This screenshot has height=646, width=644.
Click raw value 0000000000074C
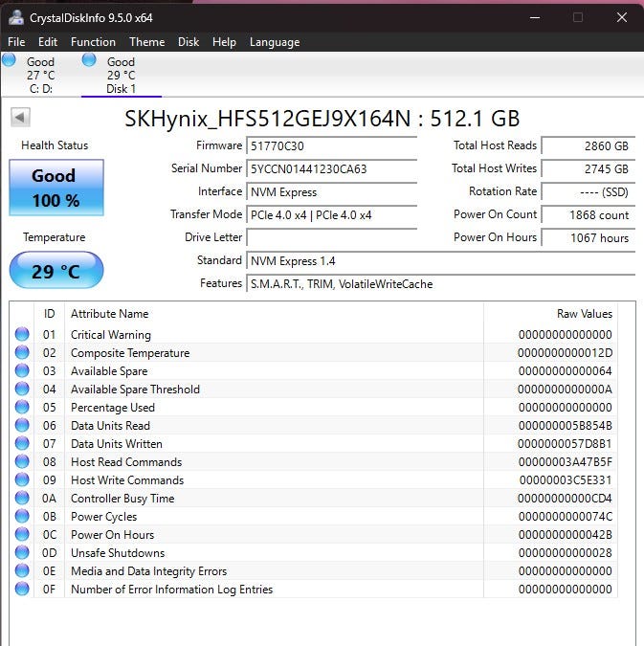click(565, 517)
